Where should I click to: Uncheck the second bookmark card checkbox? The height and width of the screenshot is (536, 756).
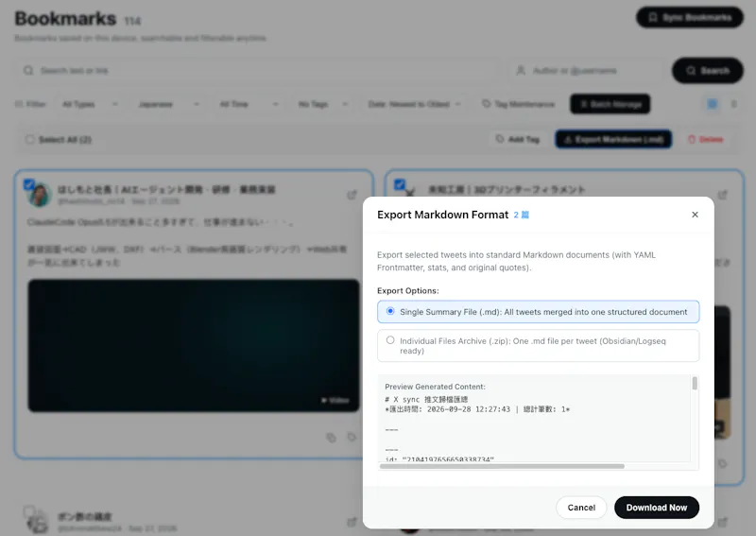tap(399, 183)
